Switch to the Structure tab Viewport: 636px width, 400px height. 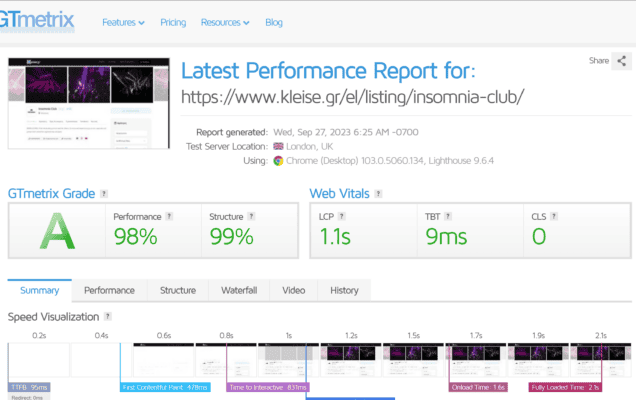(178, 290)
